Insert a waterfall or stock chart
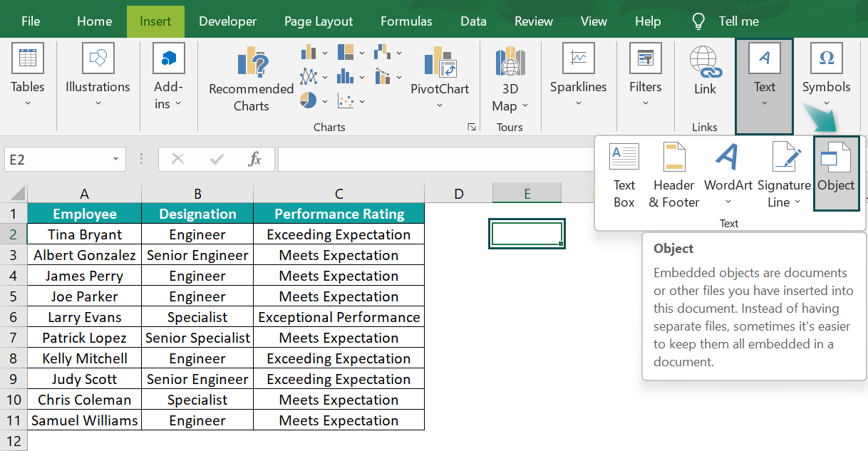This screenshot has width=868, height=451. [x=383, y=52]
